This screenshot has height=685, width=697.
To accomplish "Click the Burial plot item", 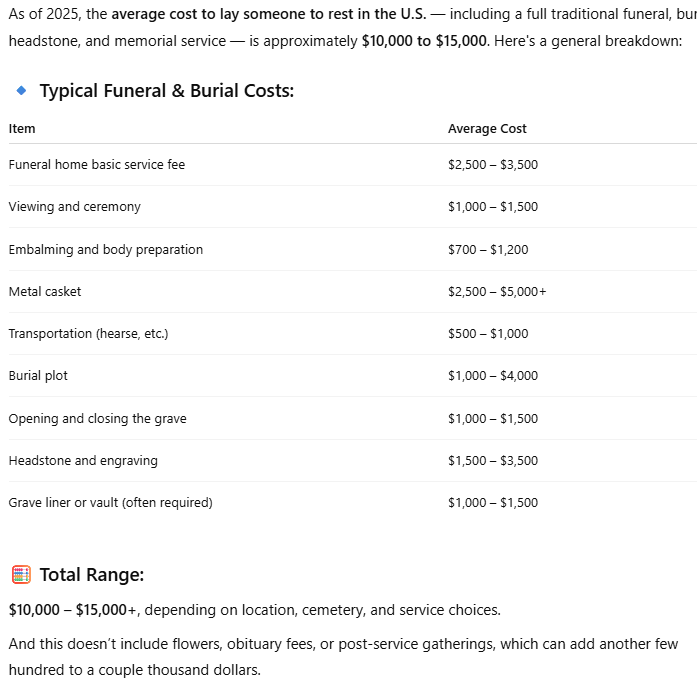I will pos(39,376).
